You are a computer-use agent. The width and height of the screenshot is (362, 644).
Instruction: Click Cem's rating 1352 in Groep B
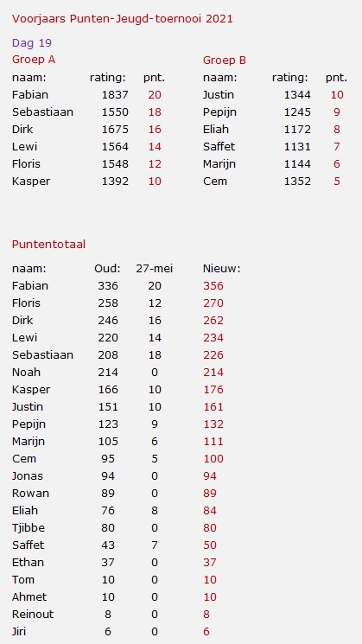(x=297, y=182)
